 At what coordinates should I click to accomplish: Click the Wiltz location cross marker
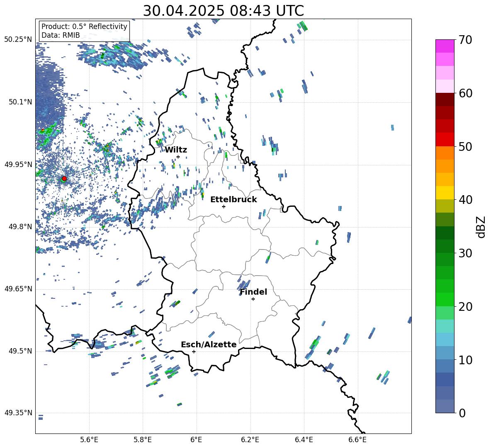(178, 157)
